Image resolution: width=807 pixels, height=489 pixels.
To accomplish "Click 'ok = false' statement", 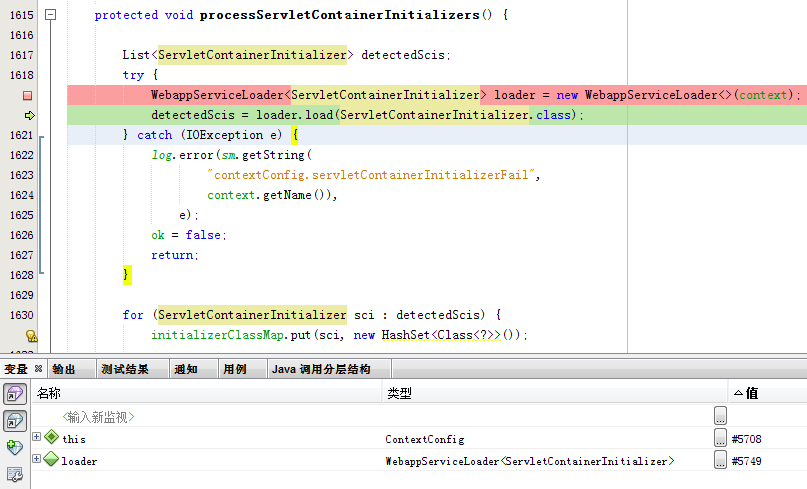I will coord(187,235).
